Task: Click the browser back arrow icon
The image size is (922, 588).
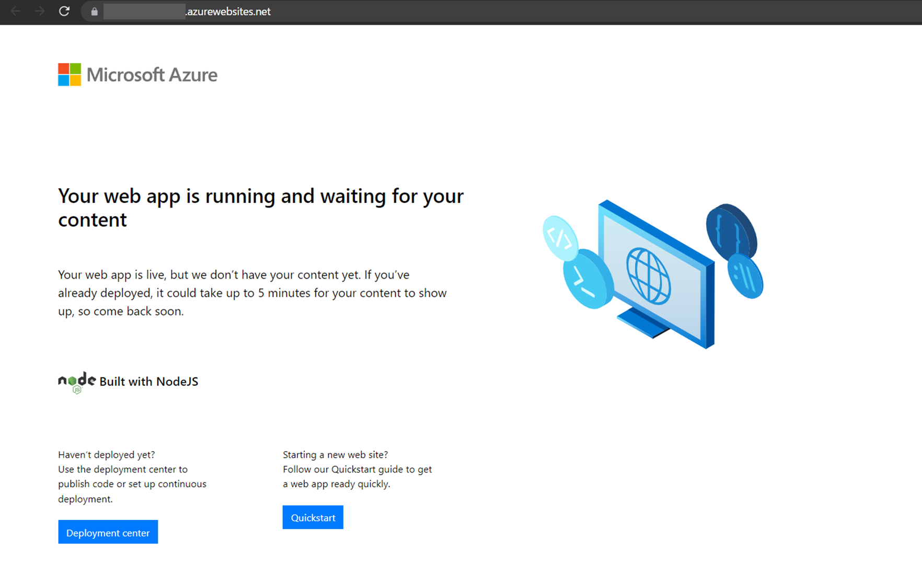Action: click(x=16, y=11)
